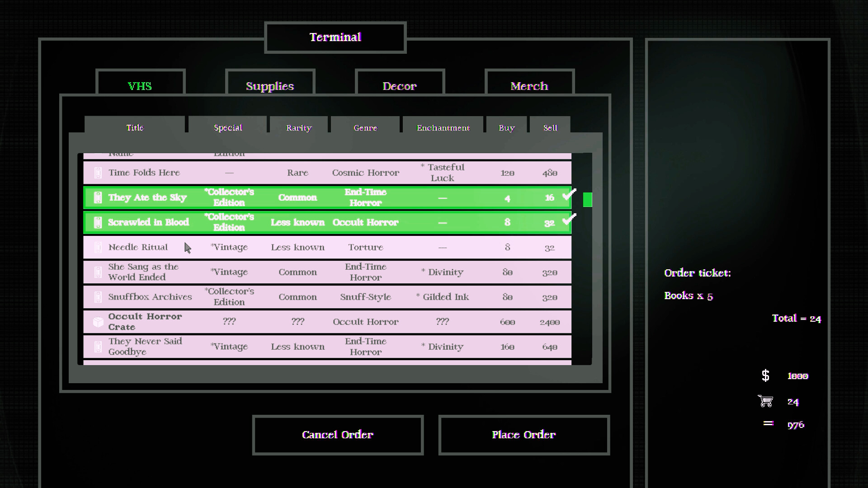Switch to the Supplies tab

270,86
